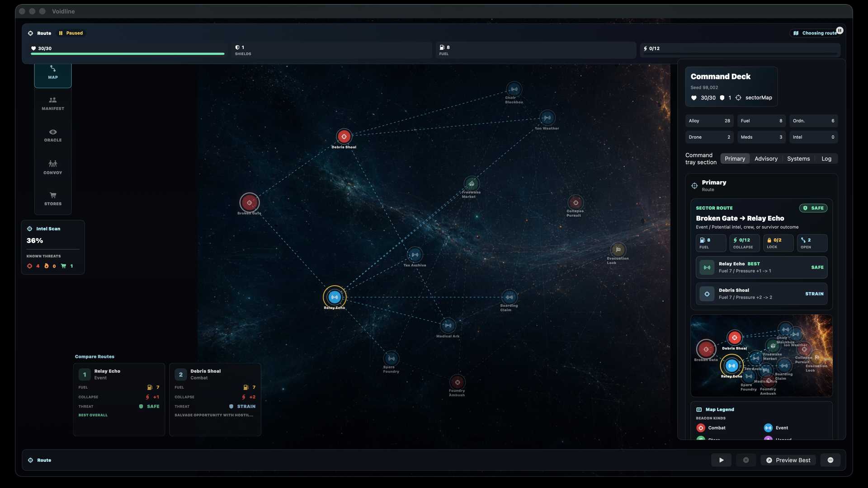Click the BEST OVERALL label

coord(93,415)
